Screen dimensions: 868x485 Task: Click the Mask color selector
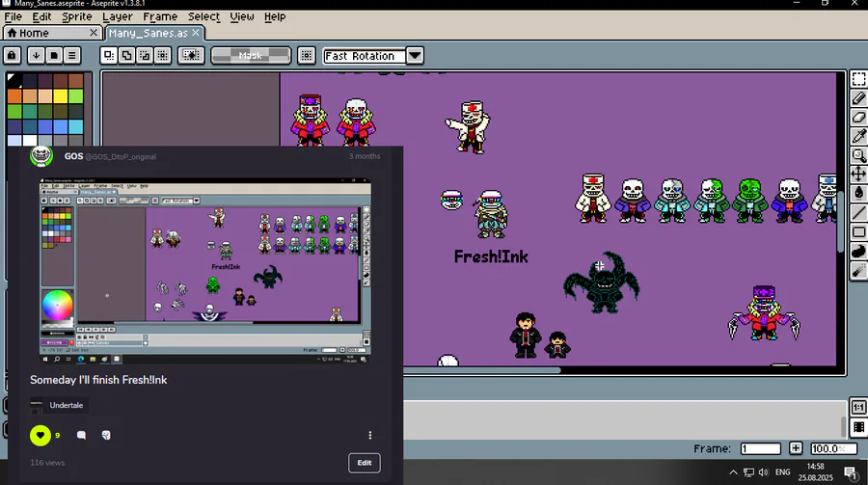[x=251, y=55]
